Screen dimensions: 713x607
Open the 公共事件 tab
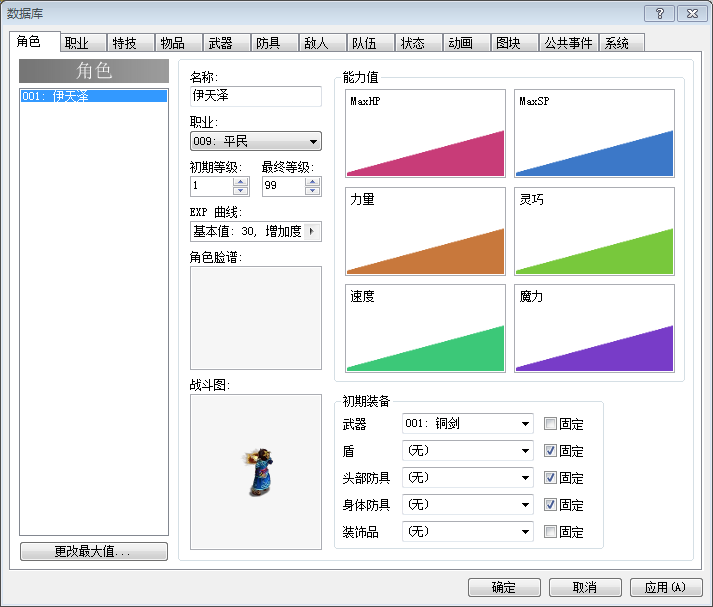569,43
